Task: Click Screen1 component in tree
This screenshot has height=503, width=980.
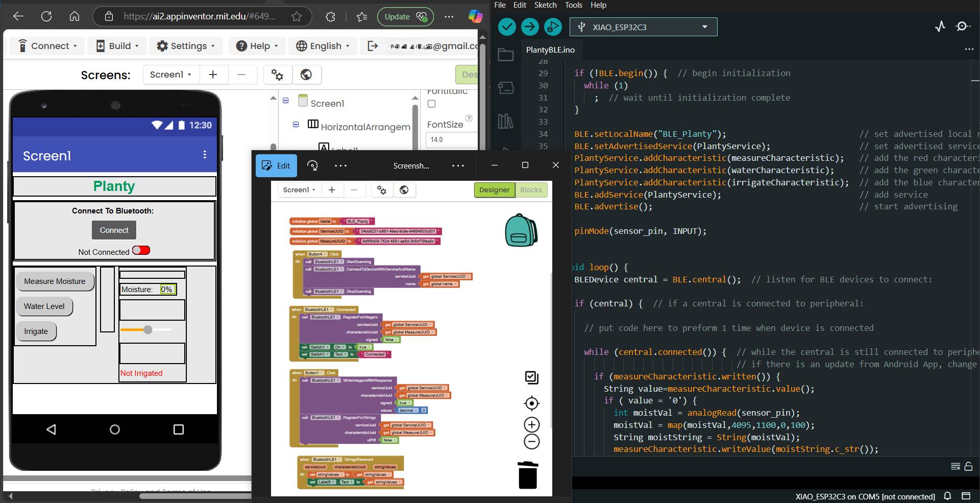Action: (327, 103)
